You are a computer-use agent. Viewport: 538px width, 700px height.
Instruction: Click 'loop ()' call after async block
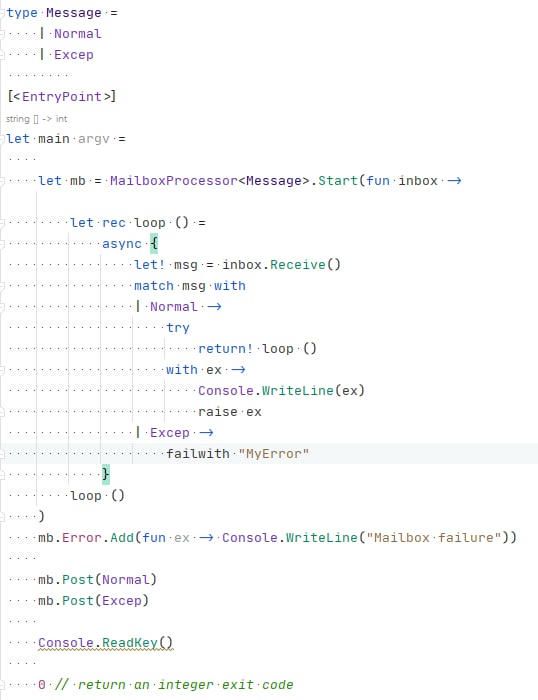(x=98, y=496)
